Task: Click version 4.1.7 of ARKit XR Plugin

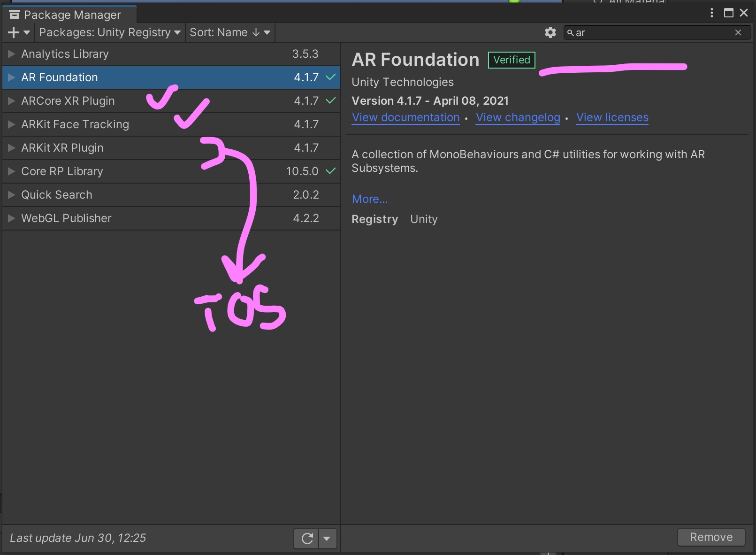Action: coord(306,148)
